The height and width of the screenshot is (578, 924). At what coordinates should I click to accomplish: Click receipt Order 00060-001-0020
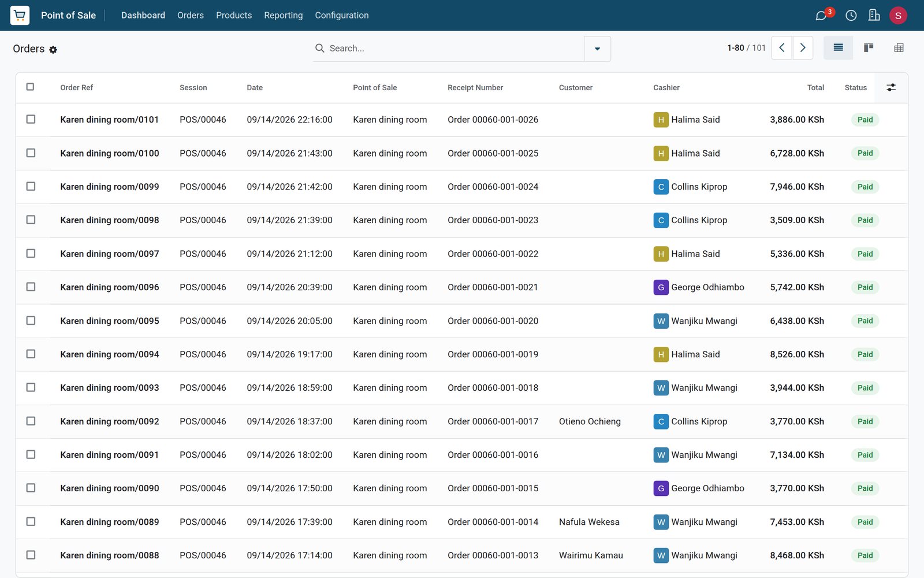[493, 321]
